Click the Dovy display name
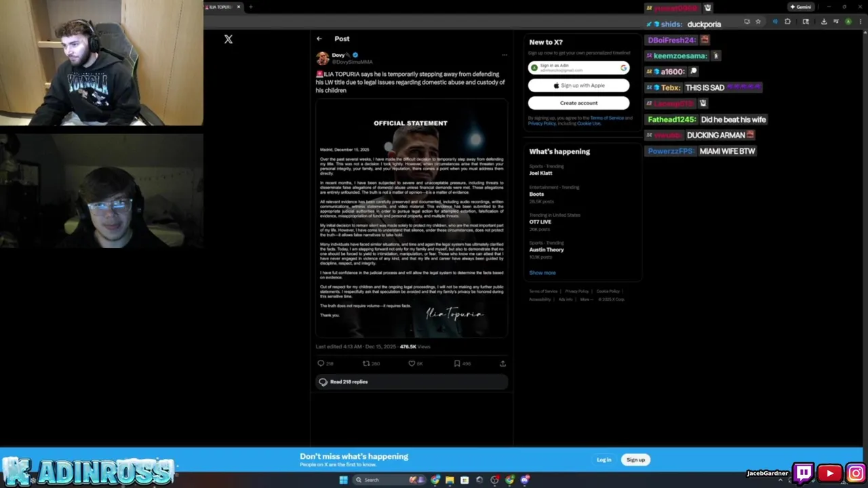The height and width of the screenshot is (488, 868). (x=338, y=55)
